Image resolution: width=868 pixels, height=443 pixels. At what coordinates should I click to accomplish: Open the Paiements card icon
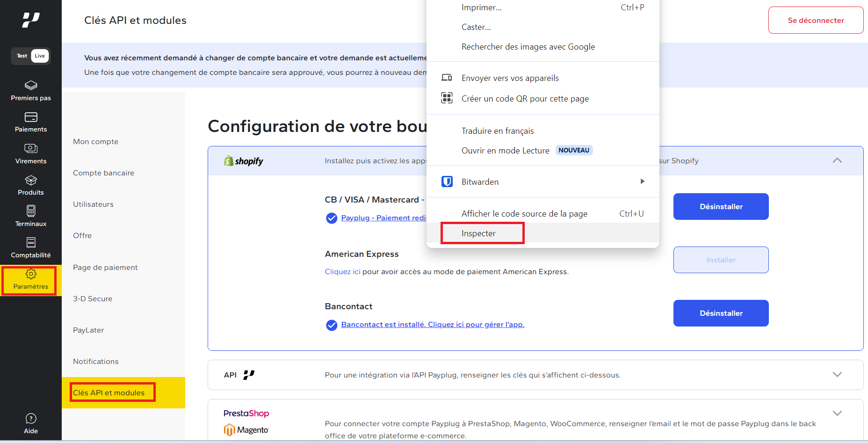click(31, 117)
